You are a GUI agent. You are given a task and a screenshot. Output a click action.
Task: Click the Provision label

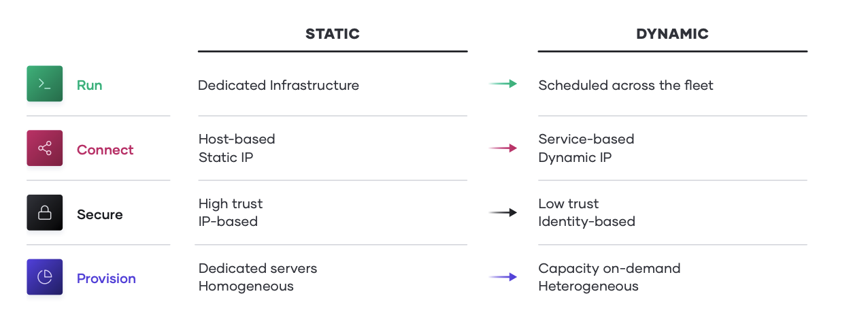106,278
